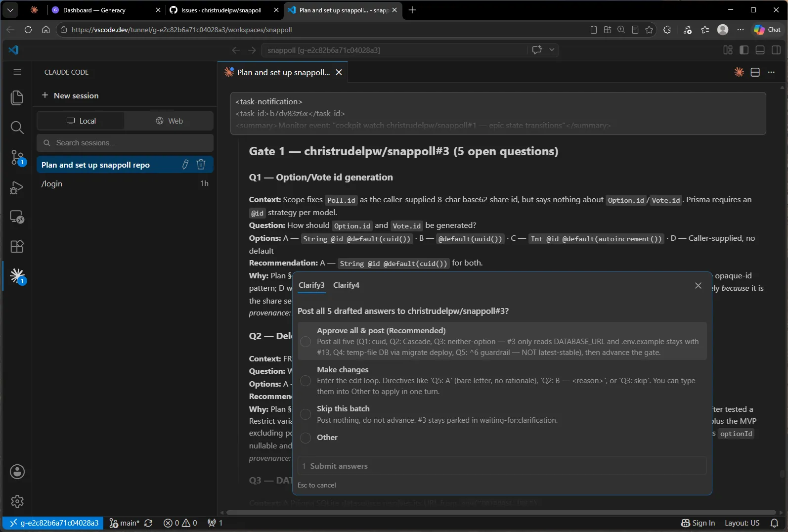This screenshot has height=532, width=788.
Task: Delete the 'Plan and set up snappoll repo' session
Action: [x=201, y=165]
